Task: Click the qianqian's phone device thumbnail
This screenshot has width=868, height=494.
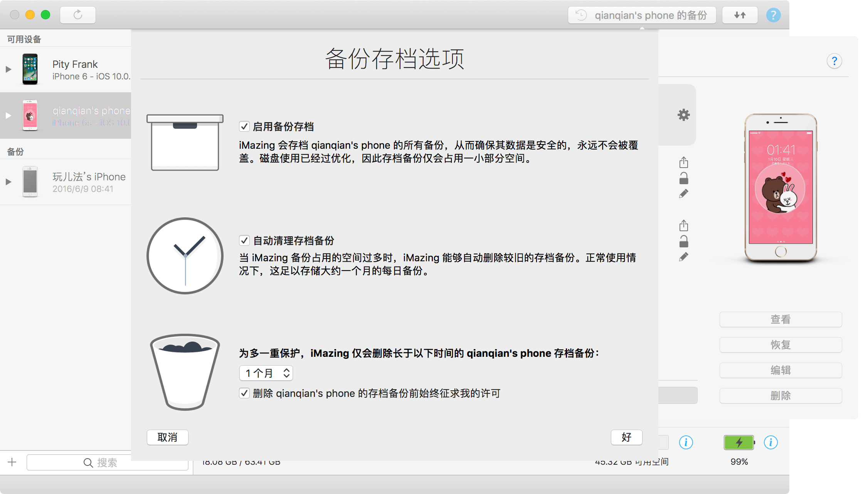Action: 30,116
